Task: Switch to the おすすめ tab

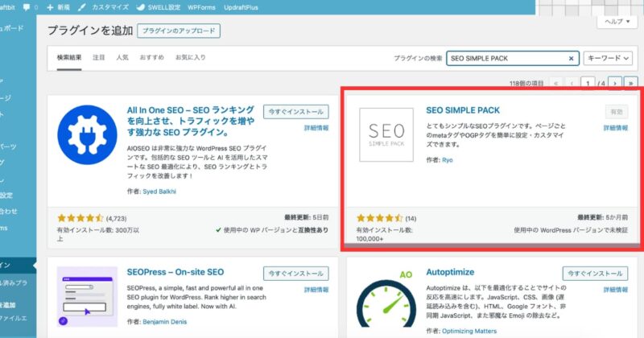Action: (151, 57)
